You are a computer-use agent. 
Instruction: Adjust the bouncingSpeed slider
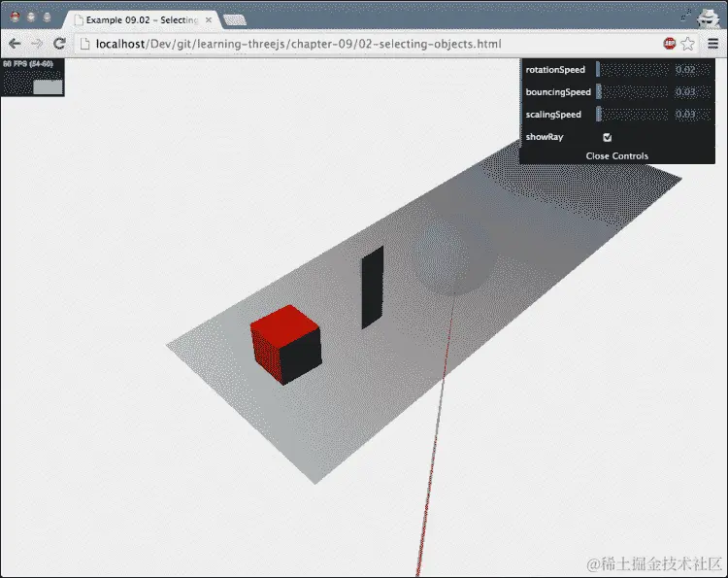(x=632, y=92)
